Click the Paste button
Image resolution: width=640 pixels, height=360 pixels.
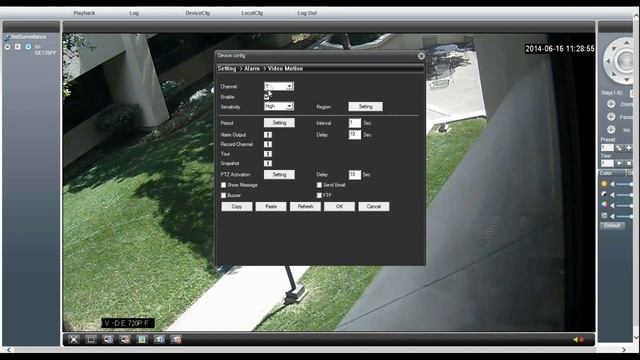point(271,207)
